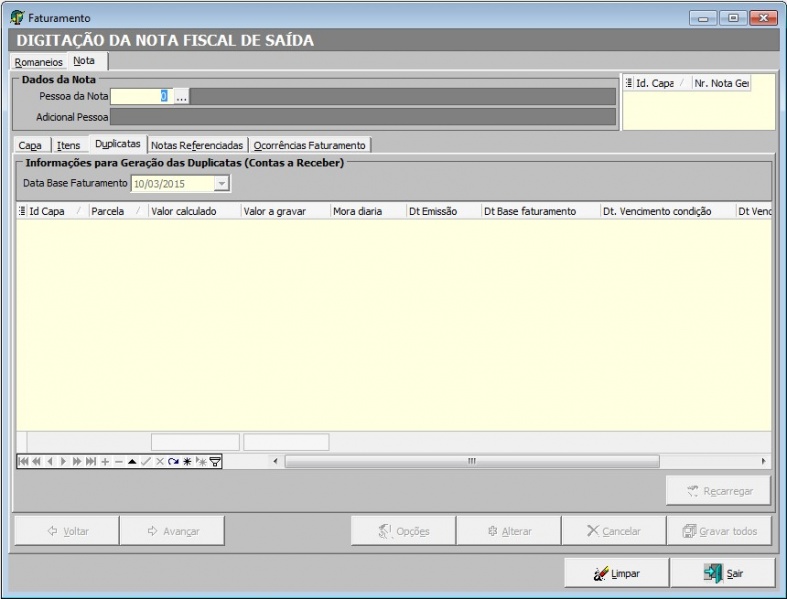The width and height of the screenshot is (787, 599).
Task: Open the grid column selector beside Id Capa
Action: (22, 212)
